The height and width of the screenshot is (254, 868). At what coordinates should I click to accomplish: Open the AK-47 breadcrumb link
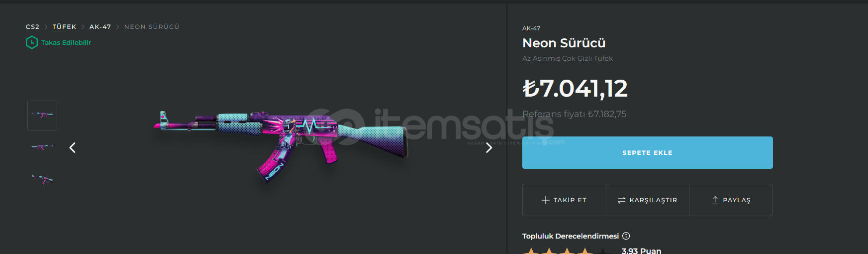pyautogui.click(x=100, y=27)
